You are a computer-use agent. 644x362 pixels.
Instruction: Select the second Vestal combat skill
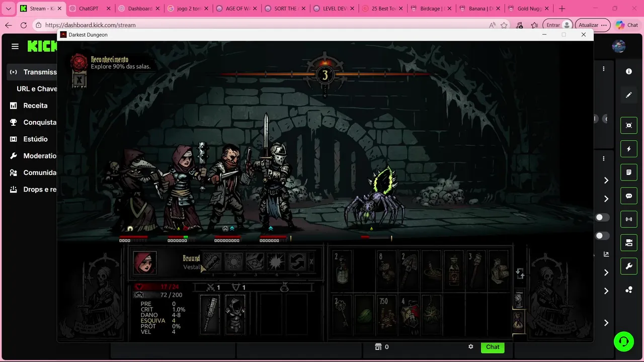(233, 262)
